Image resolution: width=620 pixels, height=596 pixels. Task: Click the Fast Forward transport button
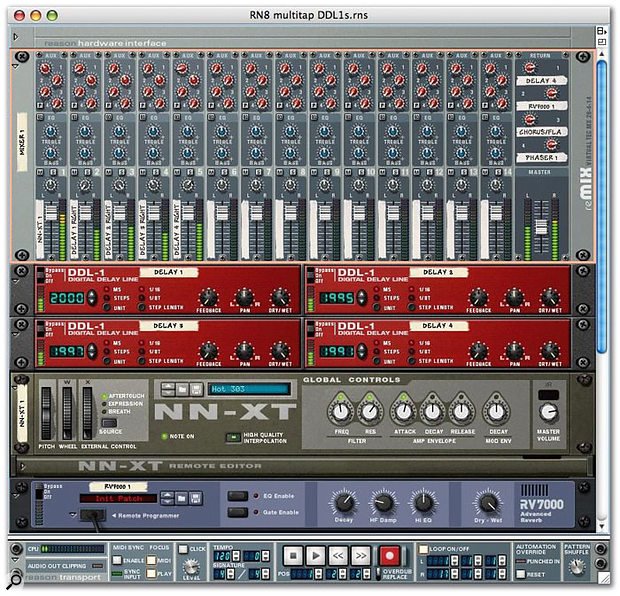(x=361, y=556)
